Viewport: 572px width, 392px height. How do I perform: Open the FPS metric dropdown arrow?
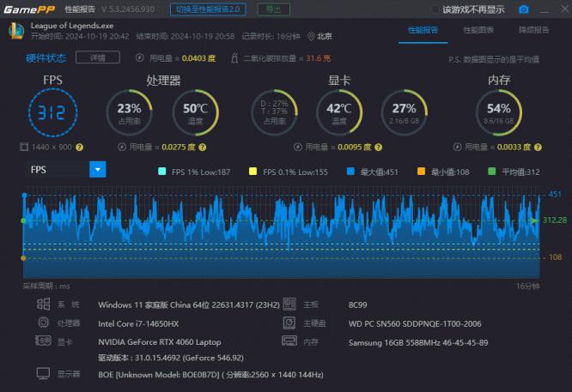tap(98, 170)
